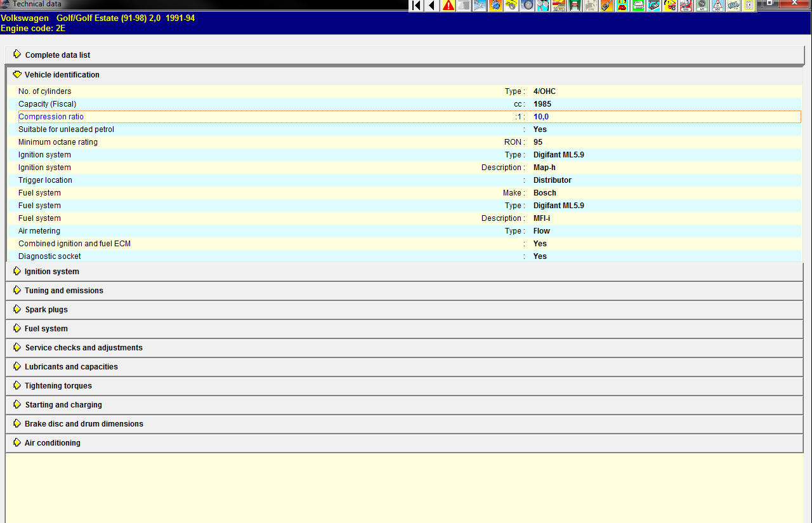Expand Lubricants and capacities section
Viewport: 812px width, 523px height.
pos(71,367)
